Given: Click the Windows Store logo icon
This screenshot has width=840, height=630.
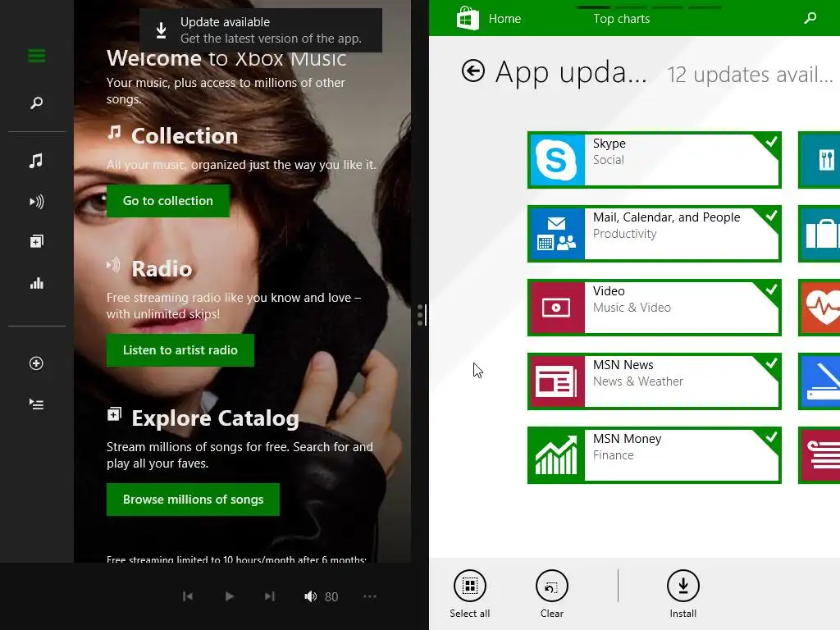Looking at the screenshot, I should (467, 18).
